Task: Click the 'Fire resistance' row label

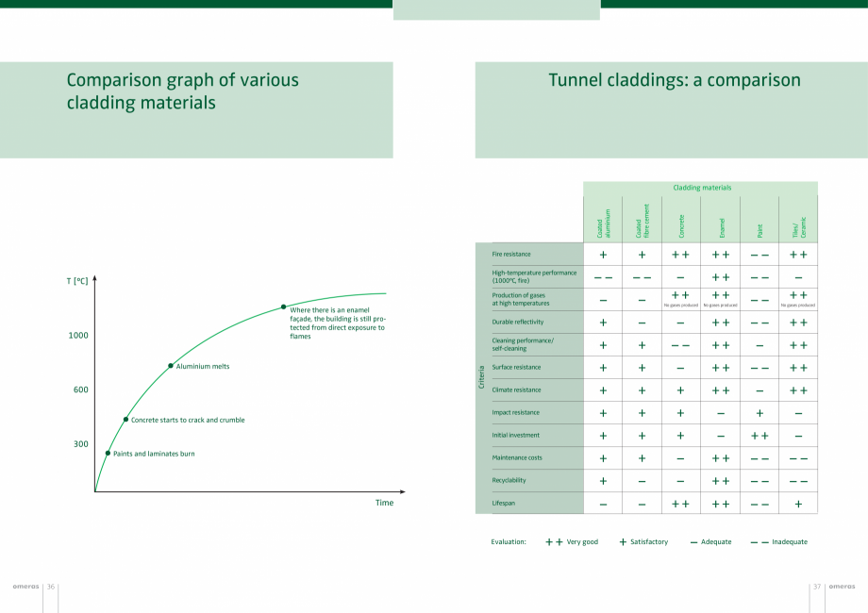Action: [x=511, y=255]
